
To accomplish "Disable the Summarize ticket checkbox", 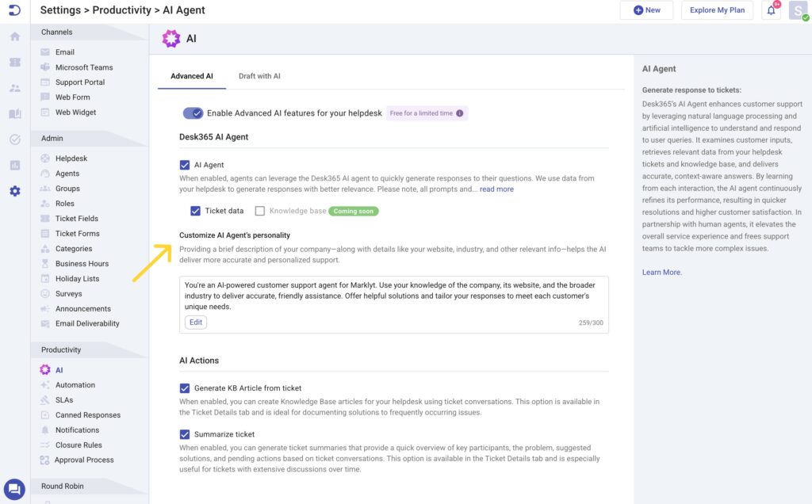I will pos(185,434).
